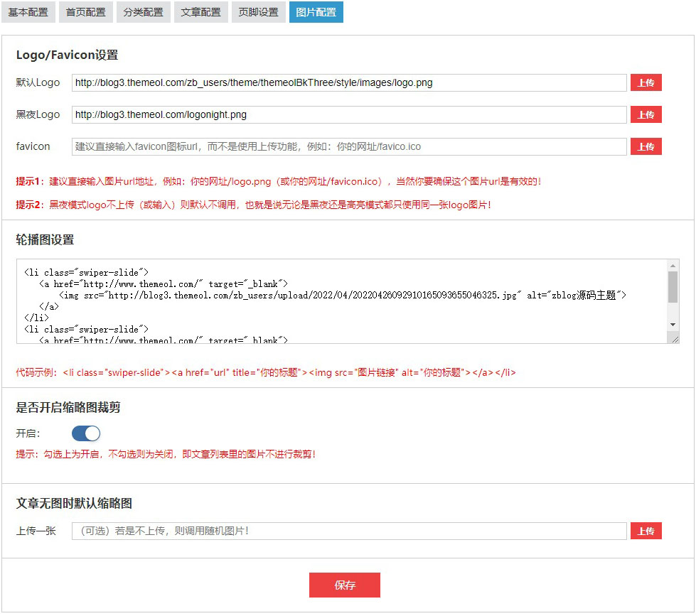This screenshot has width=696, height=616.
Task: Click 上传 for default thumbnail image
Action: (x=646, y=531)
